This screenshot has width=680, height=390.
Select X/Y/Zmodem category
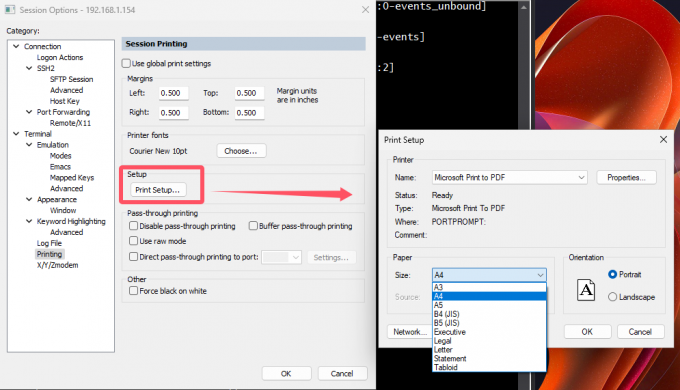click(57, 265)
